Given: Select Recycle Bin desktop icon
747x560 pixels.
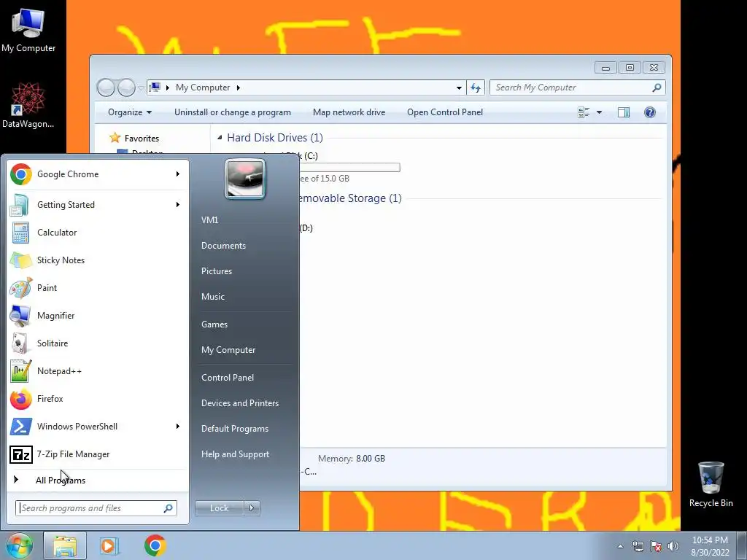Looking at the screenshot, I should click(711, 484).
